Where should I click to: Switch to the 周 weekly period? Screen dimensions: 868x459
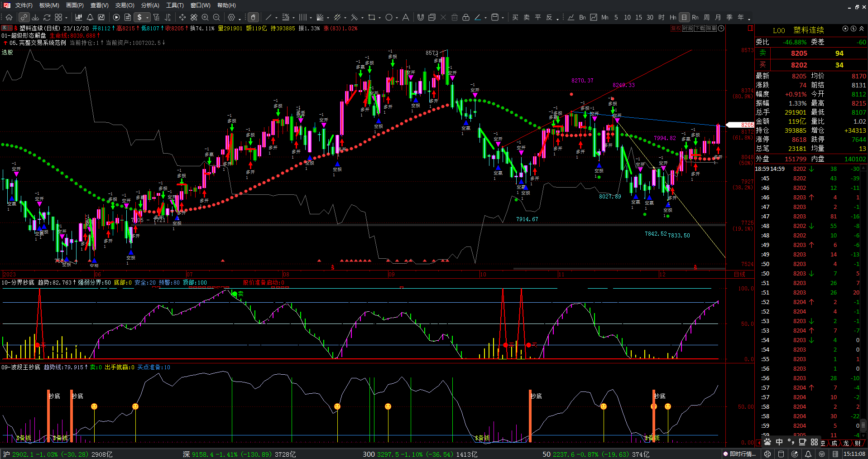point(707,17)
